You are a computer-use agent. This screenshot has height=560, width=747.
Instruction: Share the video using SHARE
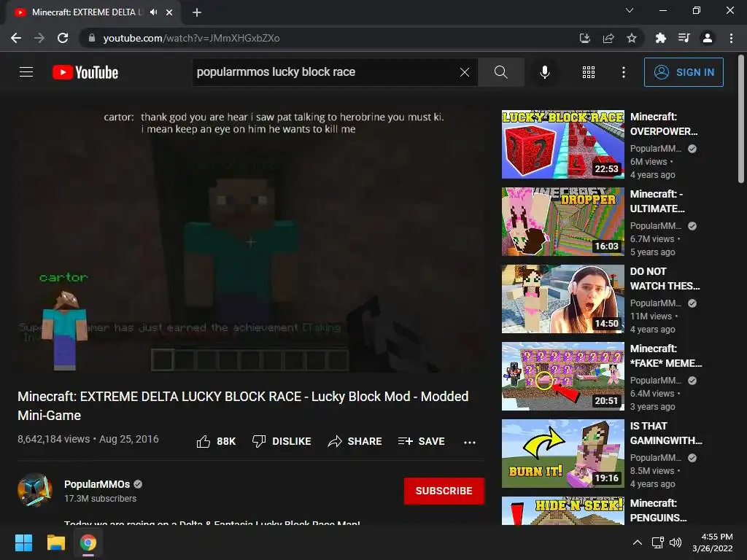coord(355,441)
